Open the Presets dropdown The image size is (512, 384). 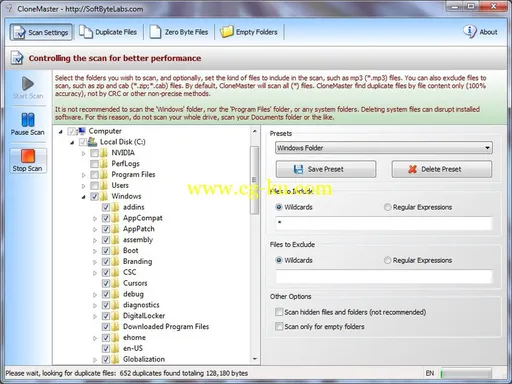(x=384, y=148)
